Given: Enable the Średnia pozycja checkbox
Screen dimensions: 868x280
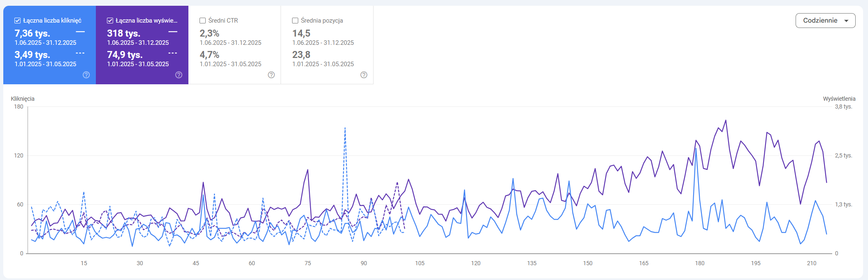Looking at the screenshot, I should pos(295,21).
